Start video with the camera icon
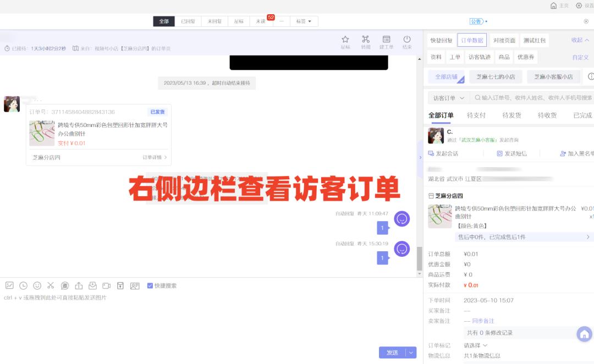Image resolution: width=594 pixels, height=364 pixels. pos(107,285)
